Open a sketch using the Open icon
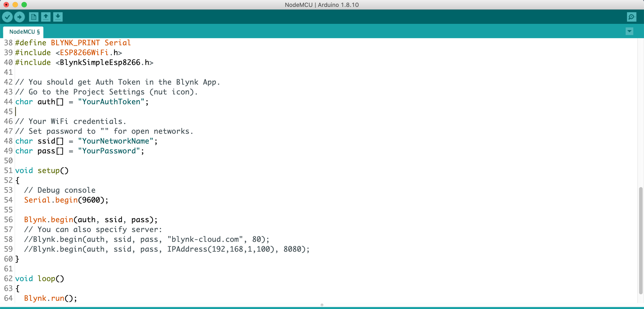Screen dimensions: 644x309 tap(46, 17)
